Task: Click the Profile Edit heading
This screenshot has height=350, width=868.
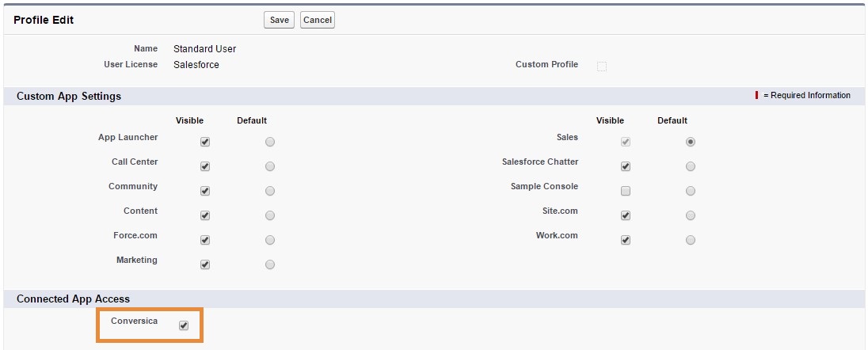Action: point(44,20)
